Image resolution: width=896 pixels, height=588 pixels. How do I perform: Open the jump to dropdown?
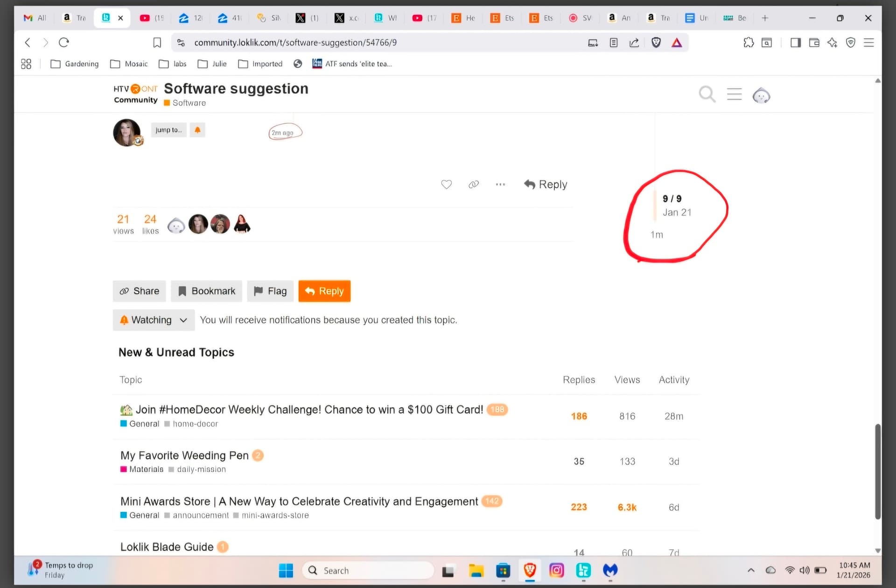(168, 130)
